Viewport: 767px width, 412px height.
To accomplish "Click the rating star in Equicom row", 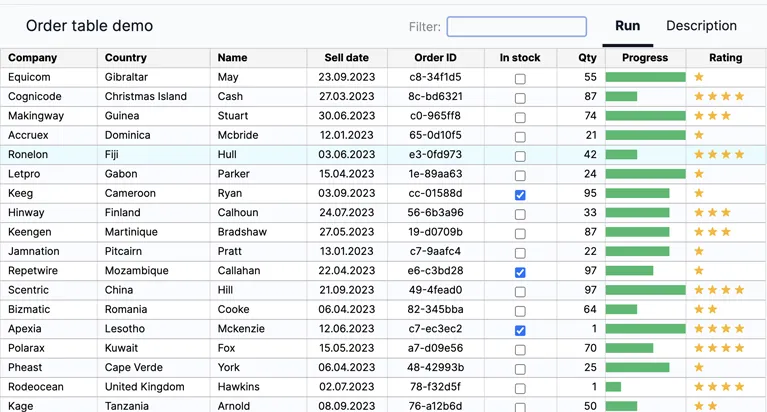I will (699, 77).
